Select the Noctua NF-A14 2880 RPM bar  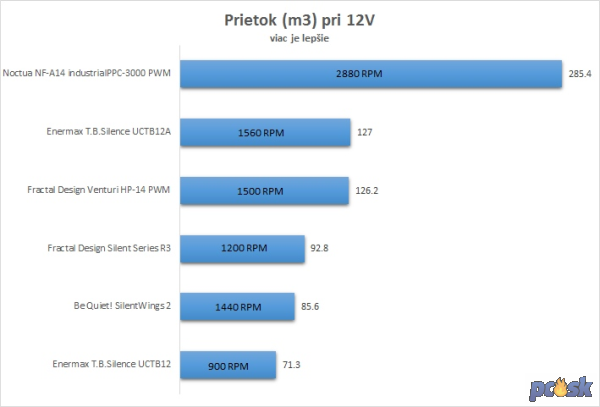pyautogui.click(x=371, y=74)
